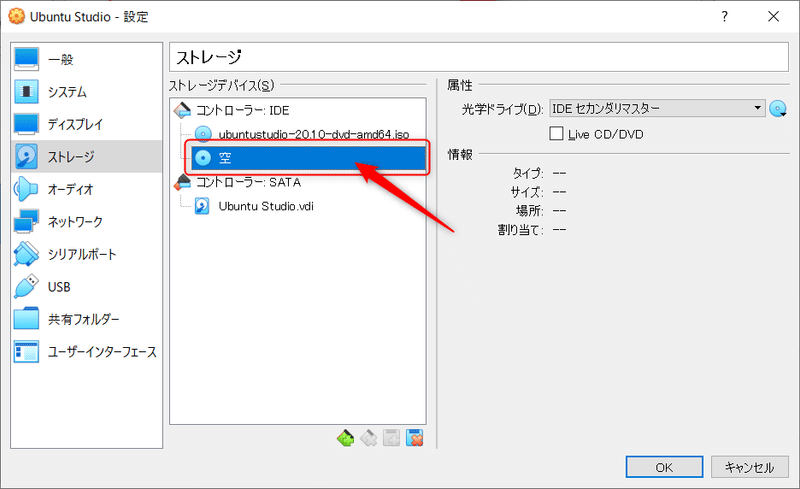This screenshot has width=800, height=489.
Task: Click the ユーザーインターフェース window icon
Action: (x=26, y=351)
